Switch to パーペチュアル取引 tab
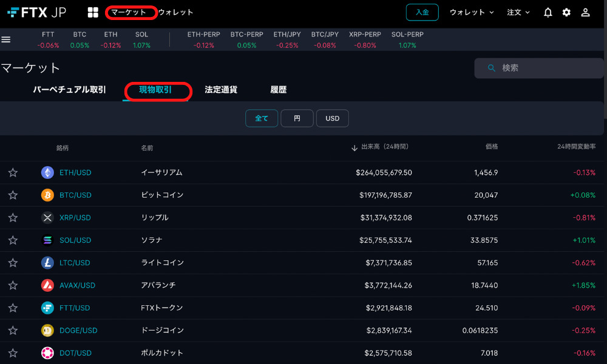Viewport: 607px width, 364px height. (x=69, y=90)
